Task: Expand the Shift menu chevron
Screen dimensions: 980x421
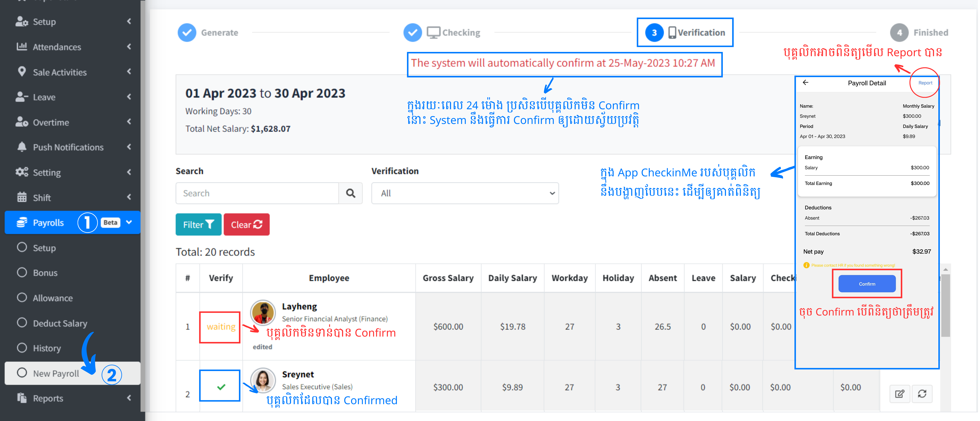Action: point(129,197)
